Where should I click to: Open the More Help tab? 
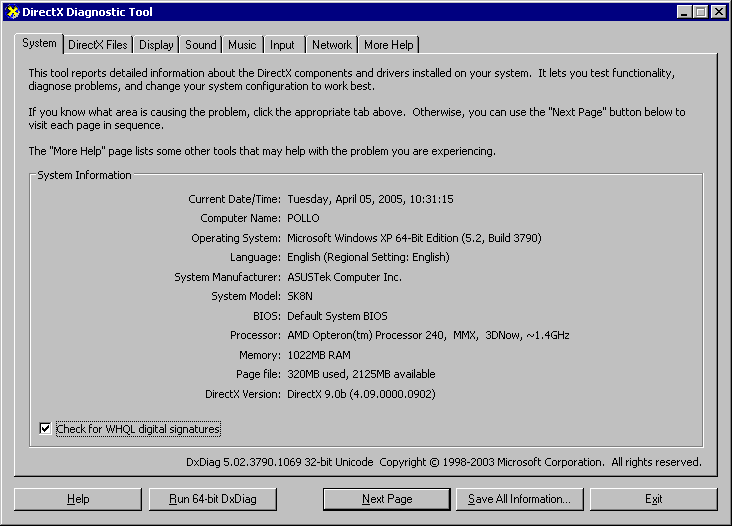pyautogui.click(x=388, y=45)
